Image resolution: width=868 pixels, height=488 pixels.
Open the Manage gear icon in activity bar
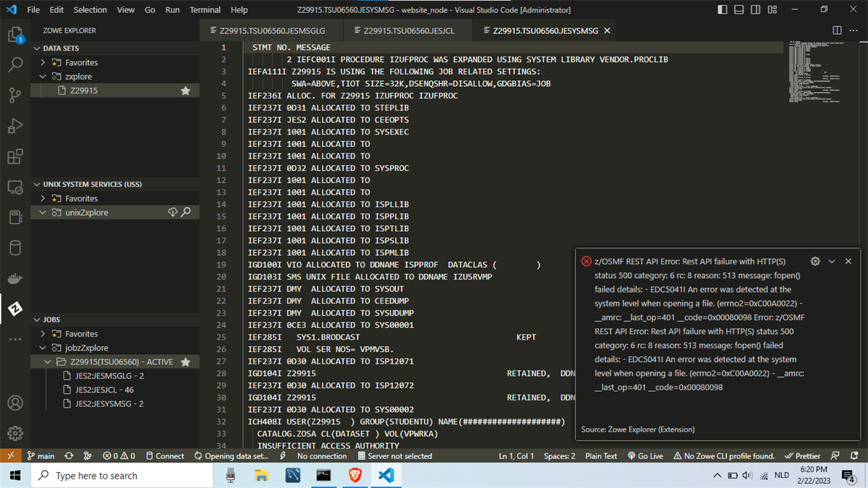[x=15, y=434]
